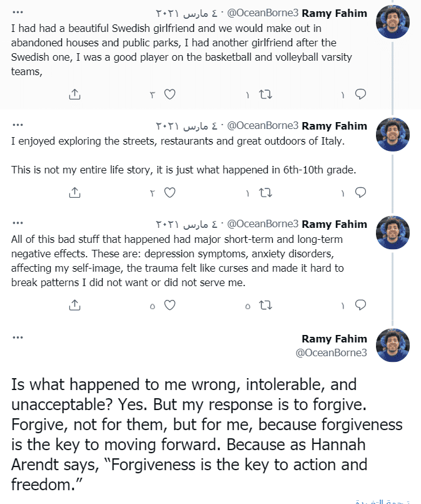The width and height of the screenshot is (421, 504).
Task: Reply to the tweet about exploring Italy
Action: click(360, 193)
